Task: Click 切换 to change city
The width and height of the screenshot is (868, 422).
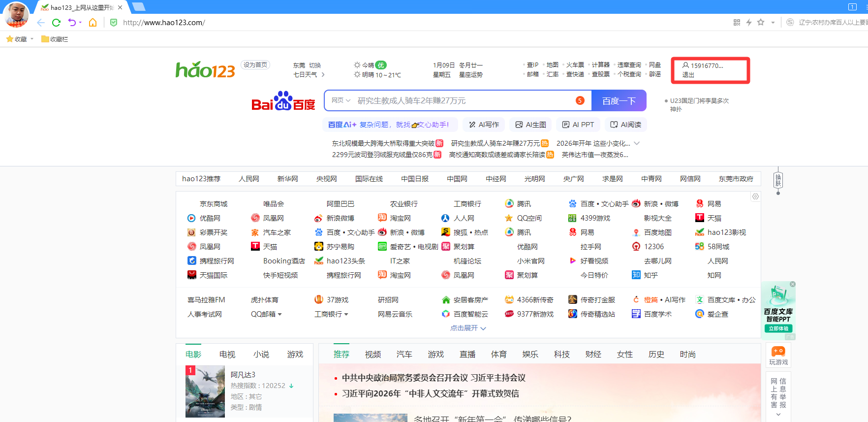Action: 315,65
